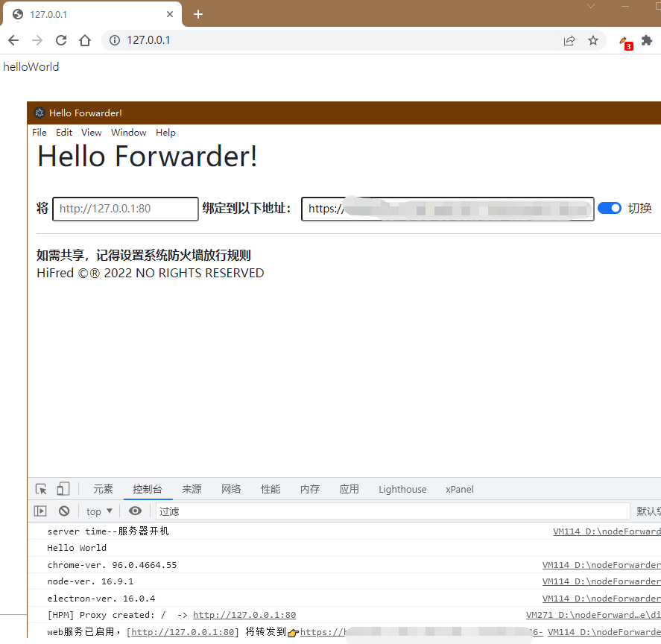
Task: View site info icon beside 127.0.0.1 address
Action: coord(115,40)
